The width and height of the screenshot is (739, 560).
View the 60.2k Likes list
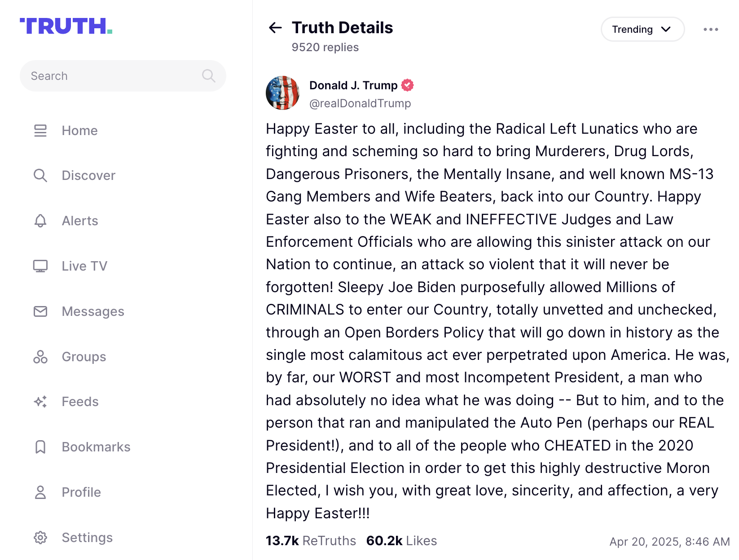point(401,541)
